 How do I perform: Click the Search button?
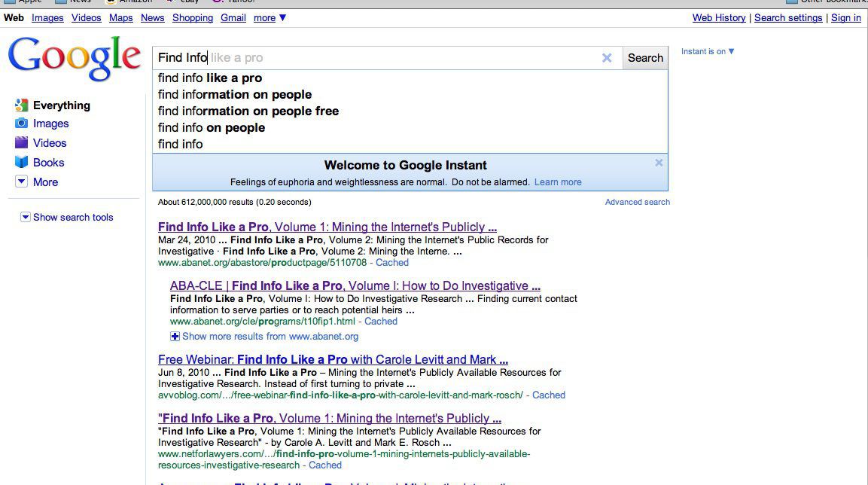(x=645, y=57)
